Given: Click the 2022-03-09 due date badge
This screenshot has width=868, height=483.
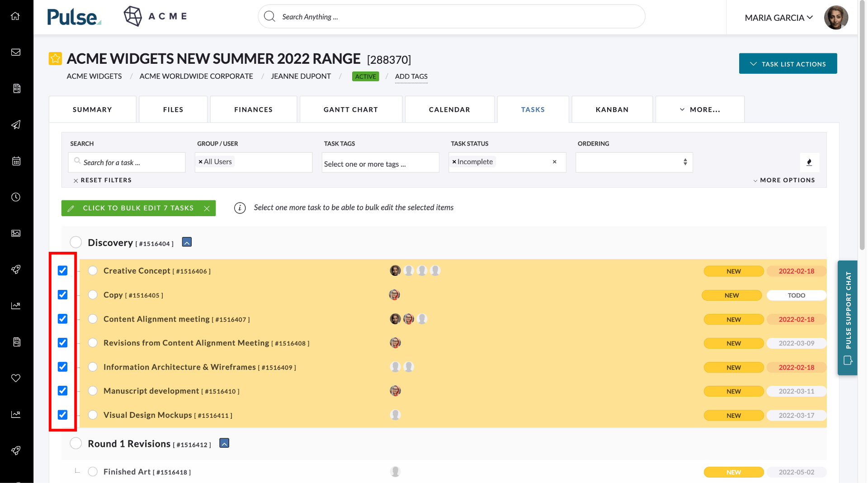Looking at the screenshot, I should click(796, 343).
